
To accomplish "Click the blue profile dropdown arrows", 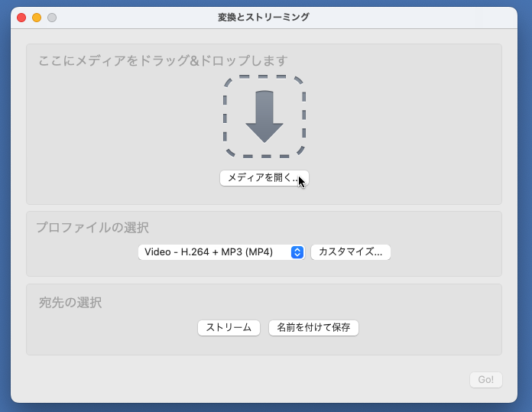I will click(297, 252).
